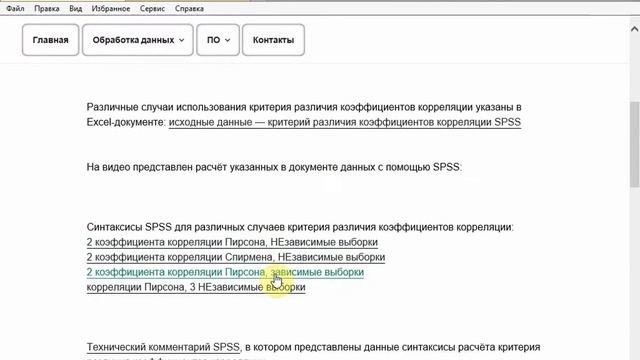The image size is (640, 360).
Task: Go to the Главная page
Action: (x=51, y=40)
